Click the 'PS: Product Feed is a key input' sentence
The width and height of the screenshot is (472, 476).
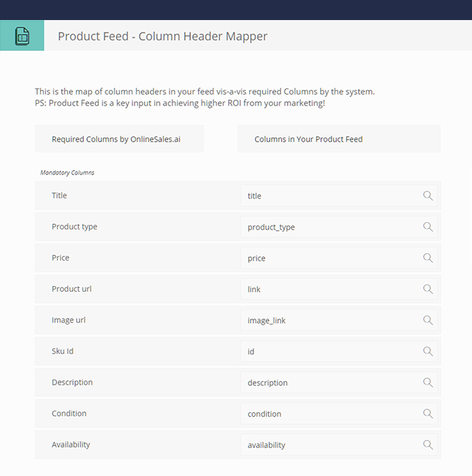tap(180, 103)
